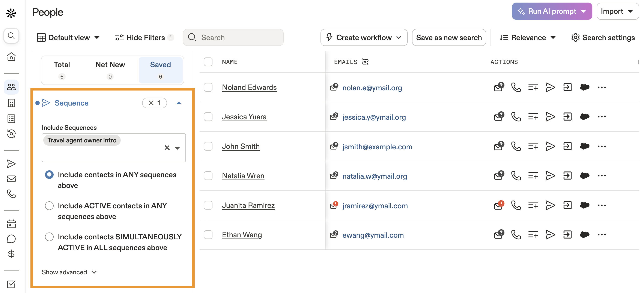Collapse the Sequence filter section
The height and width of the screenshot is (293, 644).
(x=179, y=103)
